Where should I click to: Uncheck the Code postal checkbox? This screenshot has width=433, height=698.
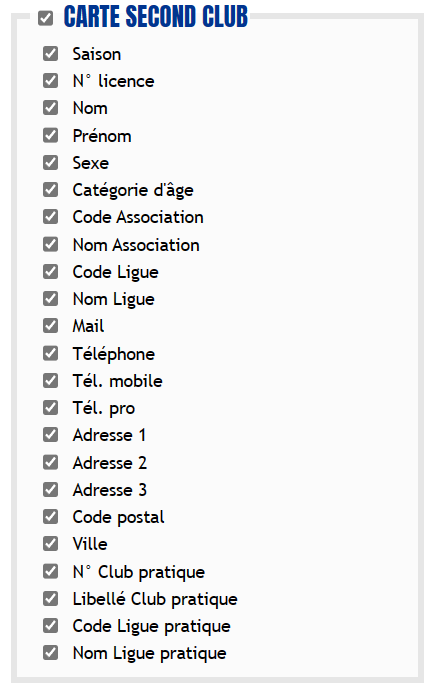coord(51,517)
